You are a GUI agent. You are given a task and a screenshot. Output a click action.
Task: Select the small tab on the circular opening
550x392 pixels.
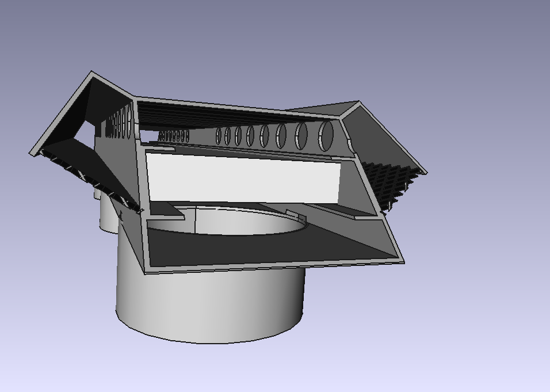click(295, 215)
